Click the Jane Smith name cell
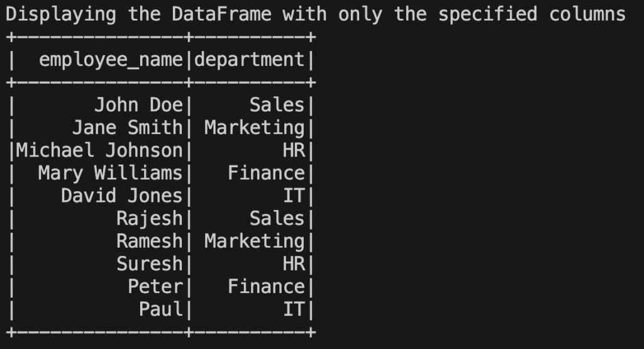644x349 pixels. point(127,128)
